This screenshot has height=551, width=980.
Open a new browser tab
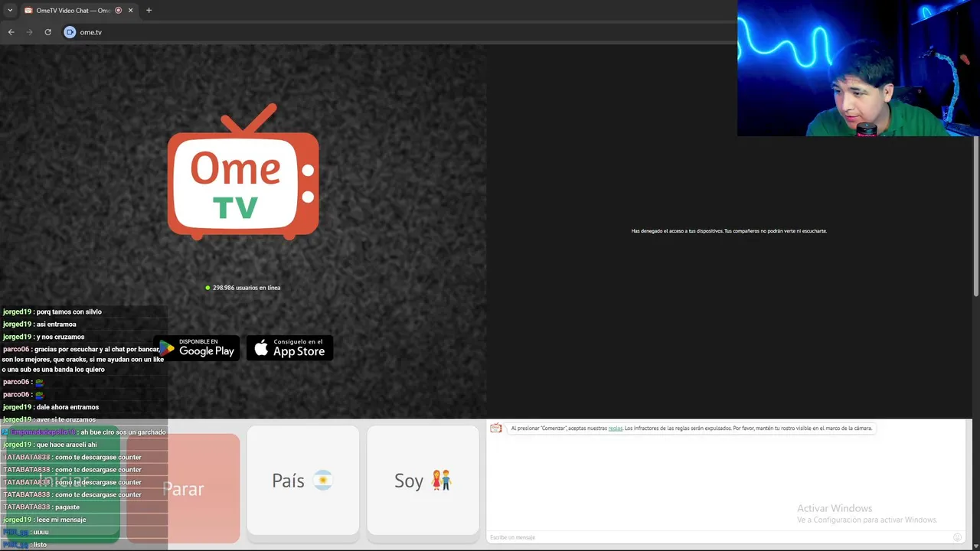[x=149, y=11]
